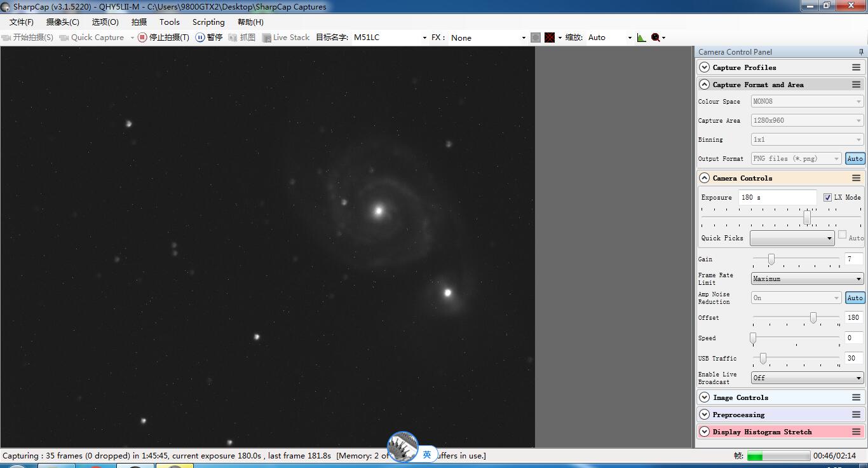Click the IME 英 language indicator
The width and height of the screenshot is (868, 468).
(427, 455)
